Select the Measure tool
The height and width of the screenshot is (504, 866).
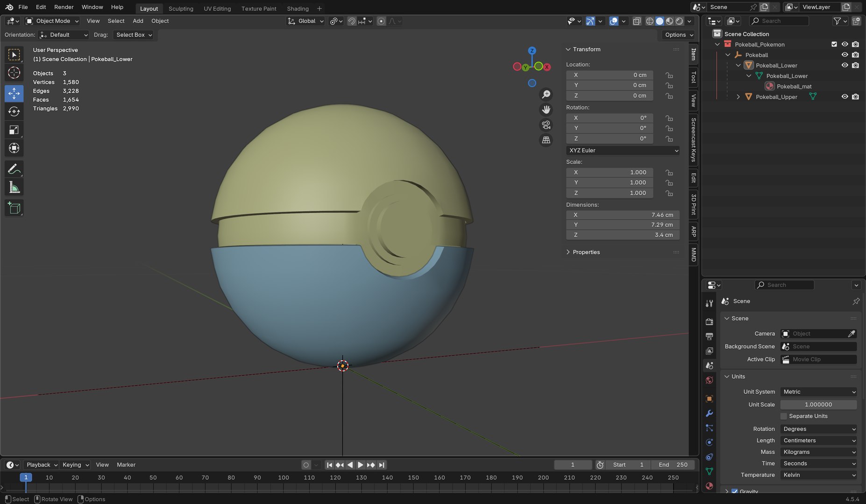point(14,187)
